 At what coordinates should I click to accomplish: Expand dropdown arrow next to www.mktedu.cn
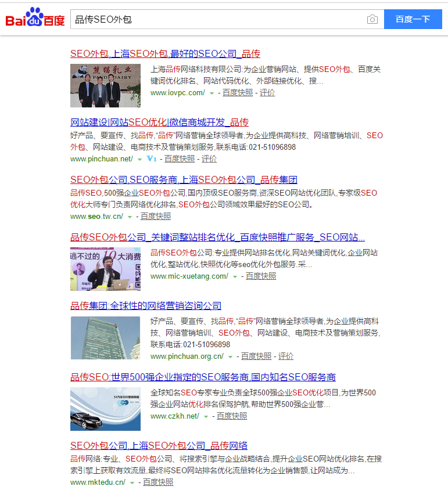point(132,482)
